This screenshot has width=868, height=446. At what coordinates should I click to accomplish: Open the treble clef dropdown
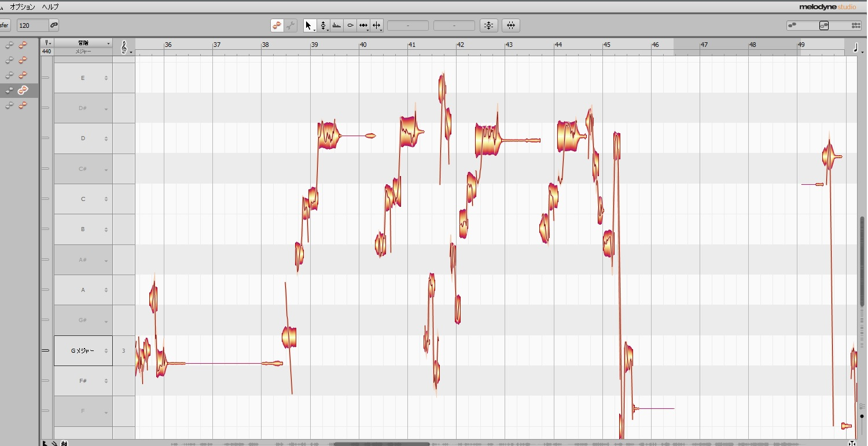point(125,47)
